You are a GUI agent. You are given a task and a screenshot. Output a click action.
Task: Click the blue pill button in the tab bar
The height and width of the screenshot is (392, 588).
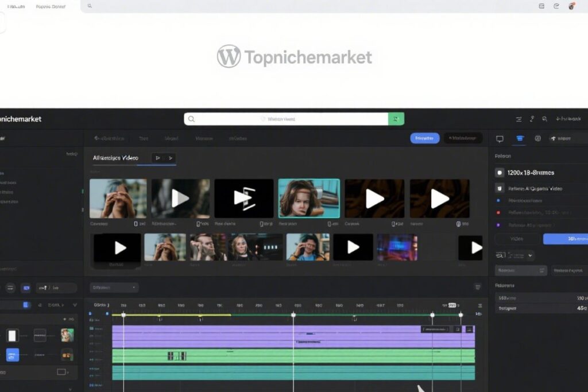(x=424, y=138)
